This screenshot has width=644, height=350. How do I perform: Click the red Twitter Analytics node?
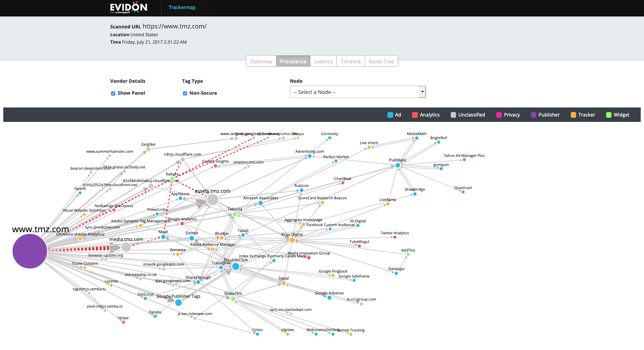[x=395, y=237]
